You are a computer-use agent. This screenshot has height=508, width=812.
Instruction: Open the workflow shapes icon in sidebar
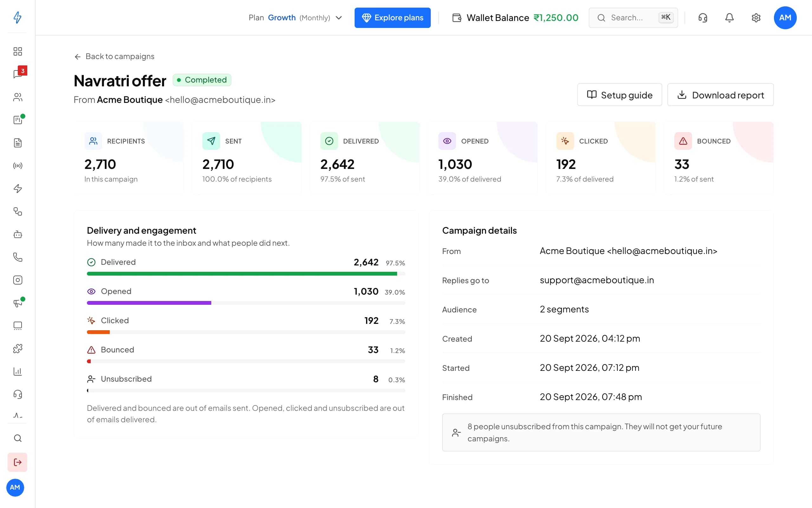(17, 211)
